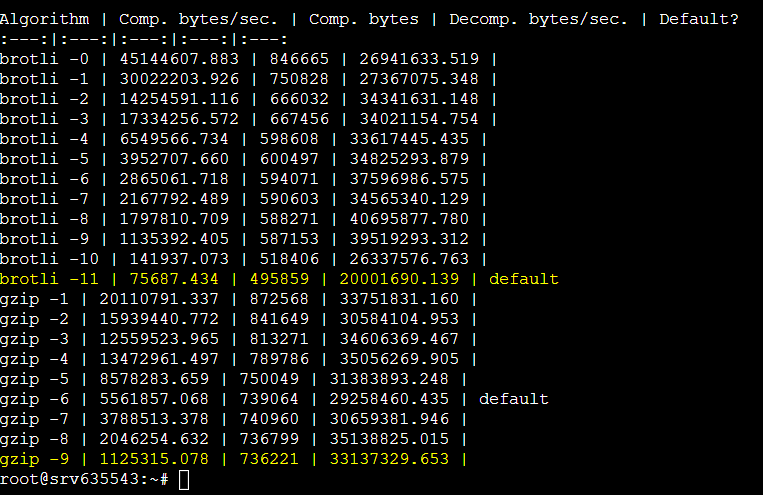Click the value 34341631.148
This screenshot has width=763, height=495.
point(419,99)
